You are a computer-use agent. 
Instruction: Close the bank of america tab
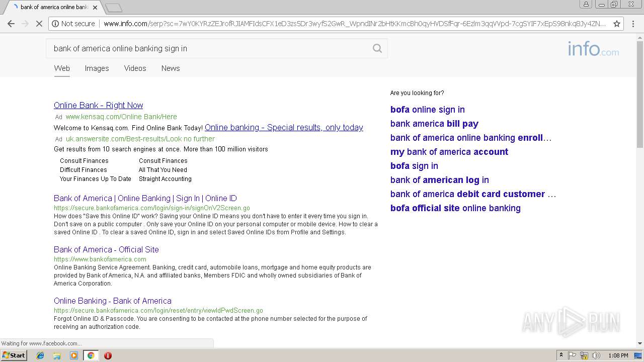(95, 8)
